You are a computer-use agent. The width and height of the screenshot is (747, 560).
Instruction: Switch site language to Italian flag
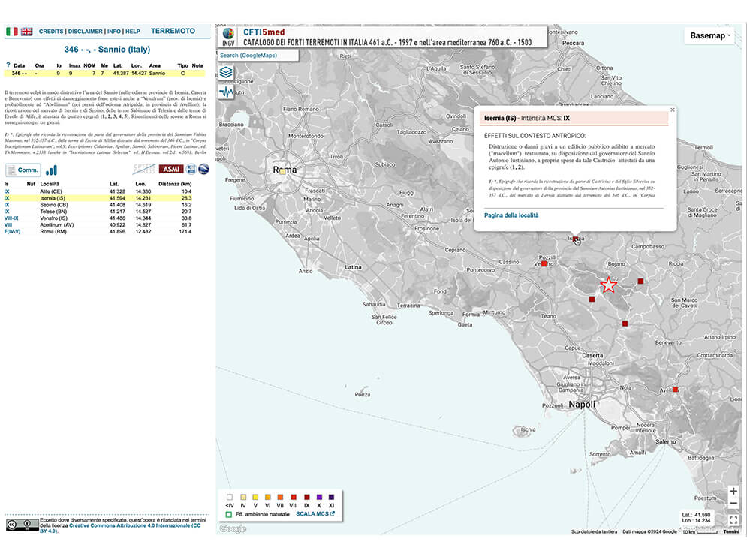pos(12,32)
